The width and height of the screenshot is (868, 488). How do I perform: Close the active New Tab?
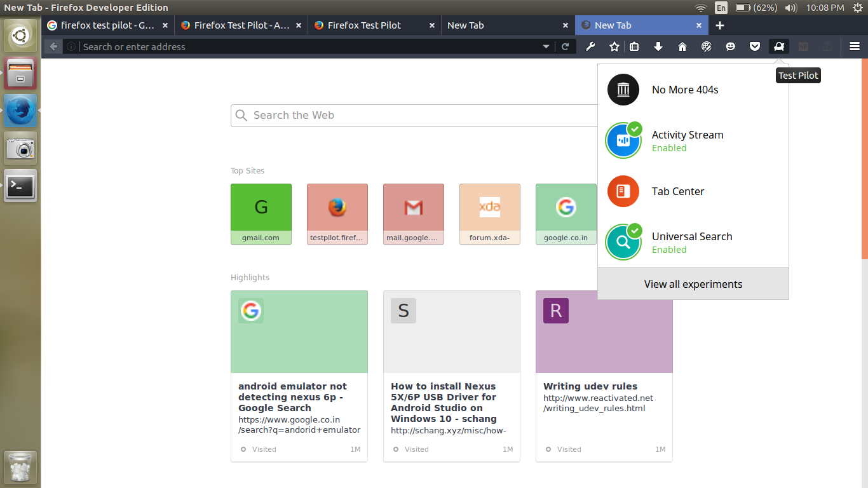(699, 25)
